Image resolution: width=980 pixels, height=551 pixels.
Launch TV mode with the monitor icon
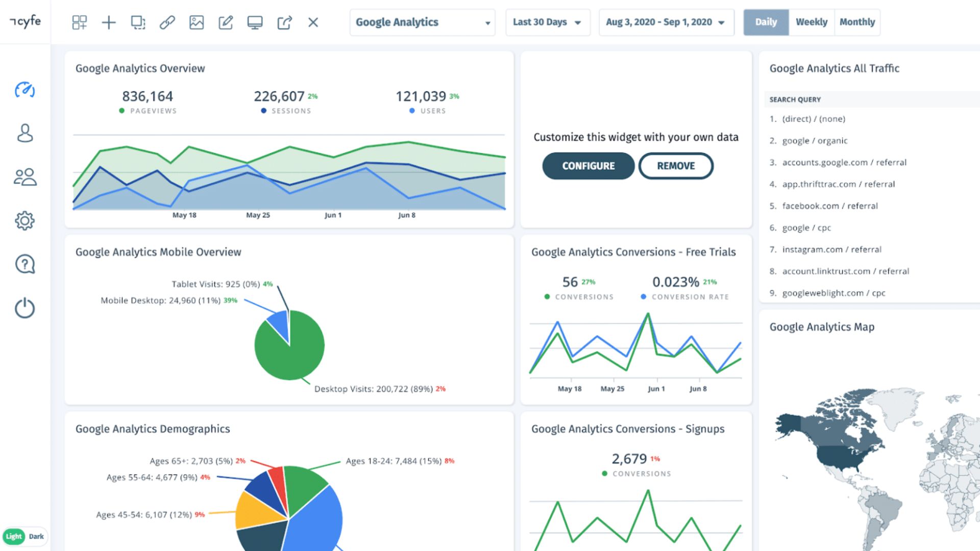tap(255, 22)
